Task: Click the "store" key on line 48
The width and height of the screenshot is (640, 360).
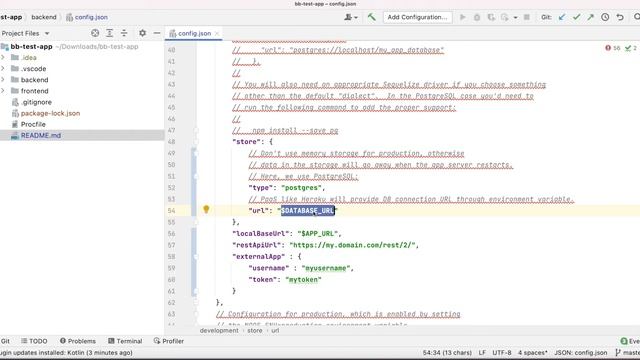Action: (246, 142)
